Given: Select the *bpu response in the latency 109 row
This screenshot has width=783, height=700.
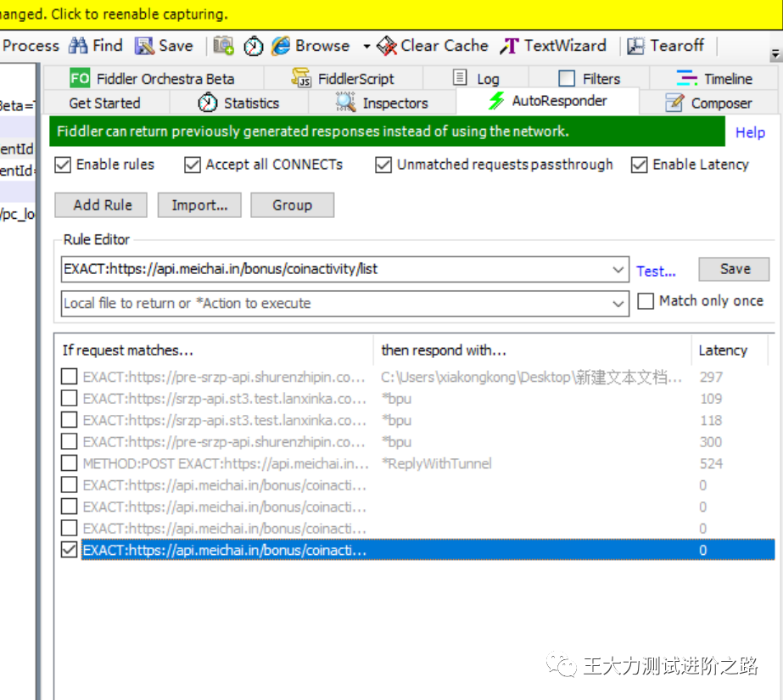Looking at the screenshot, I should click(x=396, y=399).
